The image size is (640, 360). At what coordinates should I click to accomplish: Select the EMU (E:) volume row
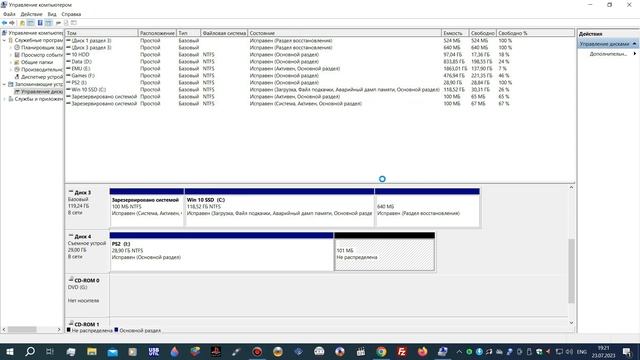click(x=290, y=68)
